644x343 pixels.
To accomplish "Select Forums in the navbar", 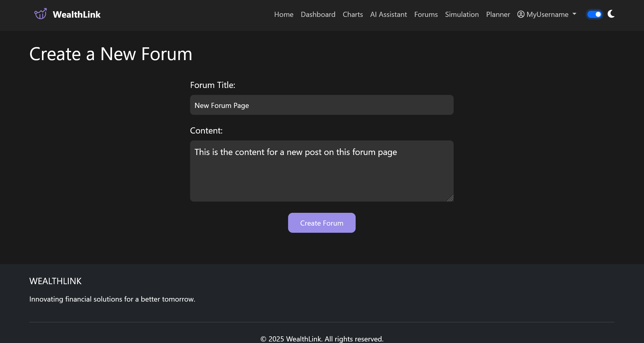I will coord(426,14).
